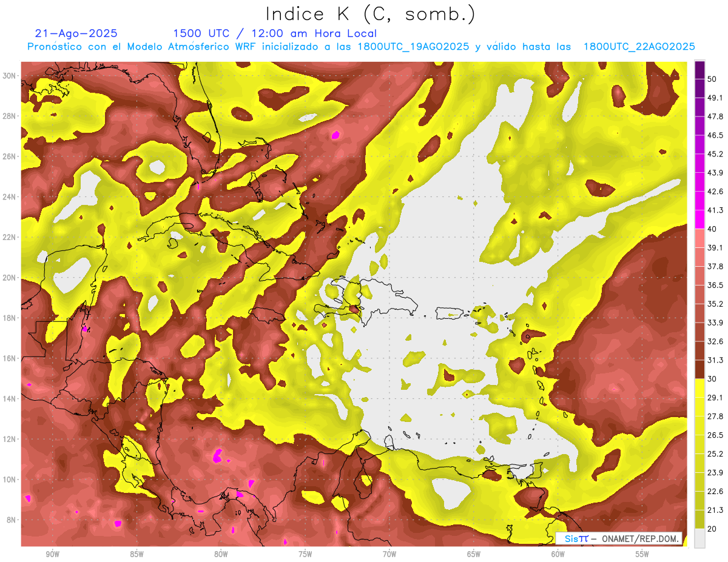
Task: Click the "25.2" colorbar label
Action: [x=715, y=455]
